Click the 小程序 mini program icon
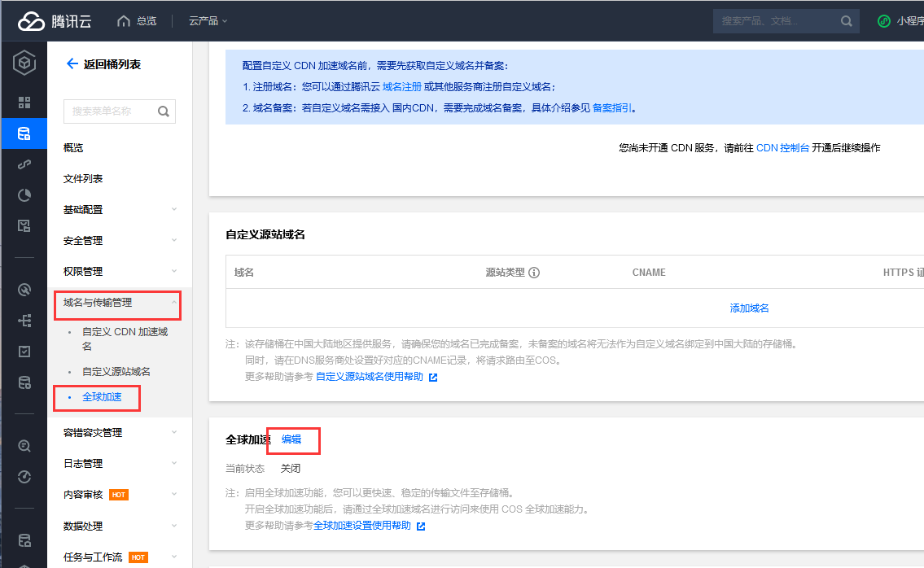This screenshot has width=924, height=568. click(883, 21)
